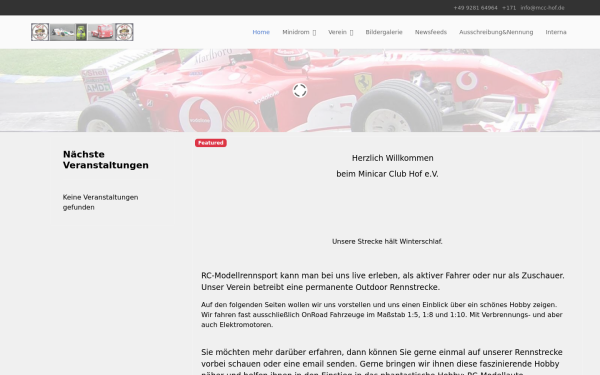Open the Interna menu item
The height and width of the screenshot is (375, 600).
[556, 32]
